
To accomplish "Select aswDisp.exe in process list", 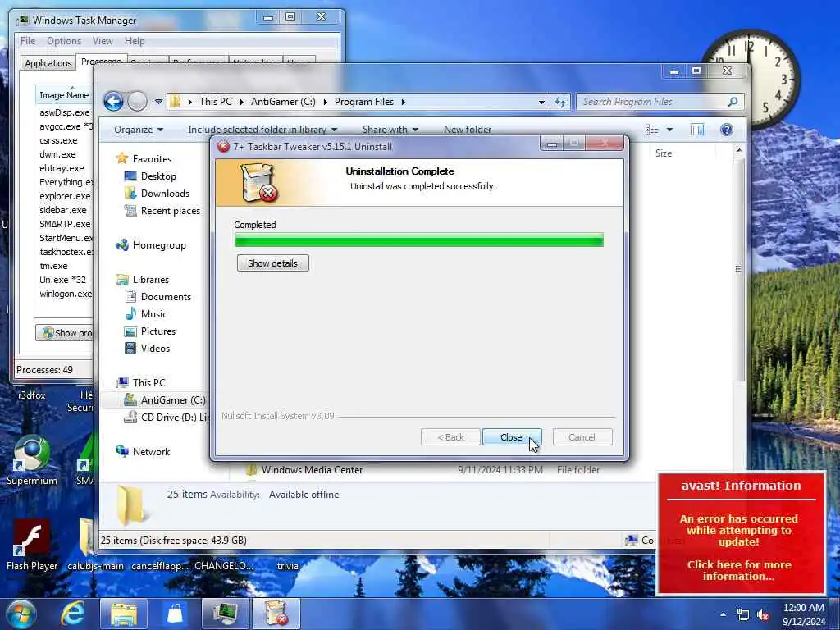I will click(64, 112).
